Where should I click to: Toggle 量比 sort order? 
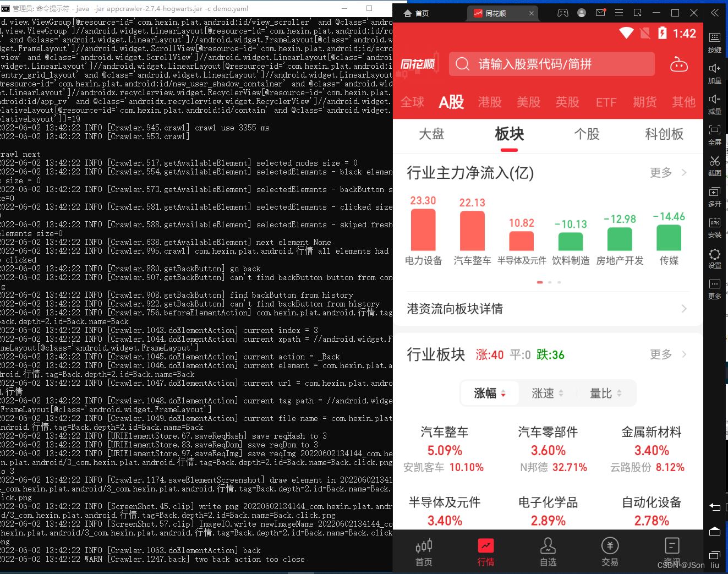[x=606, y=393]
